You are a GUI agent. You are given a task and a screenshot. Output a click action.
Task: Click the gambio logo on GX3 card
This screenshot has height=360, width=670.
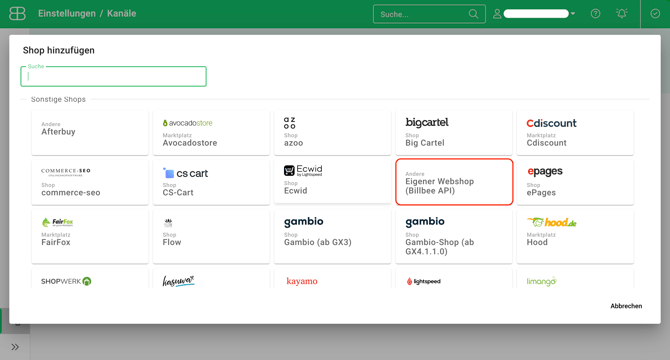click(303, 222)
